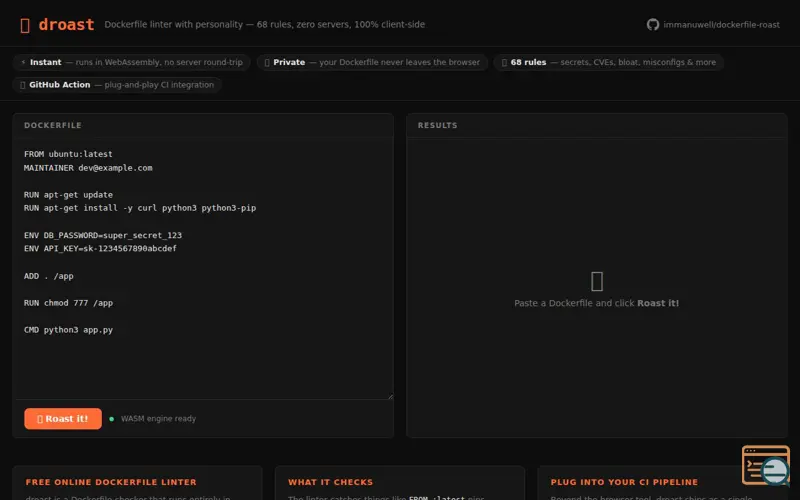Viewport: 800px width, 500px height.
Task: Click the DOCKERFILE panel heading
Action: [x=53, y=126]
